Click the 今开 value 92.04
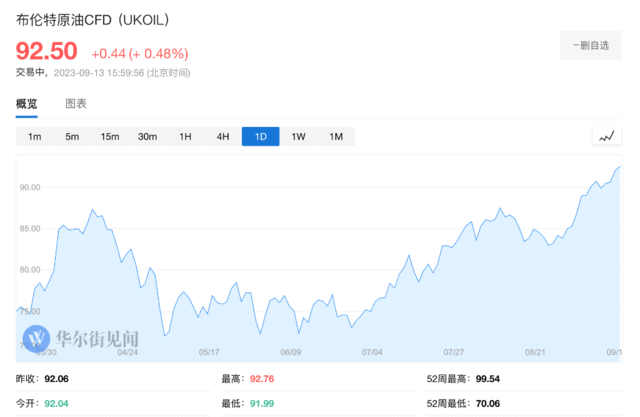Viewport: 640px width, 417px height. click(x=56, y=404)
